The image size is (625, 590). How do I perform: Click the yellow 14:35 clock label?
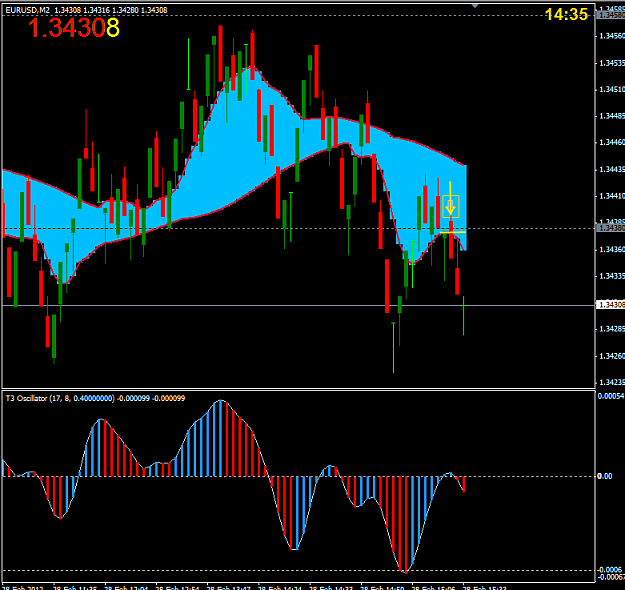click(x=566, y=15)
